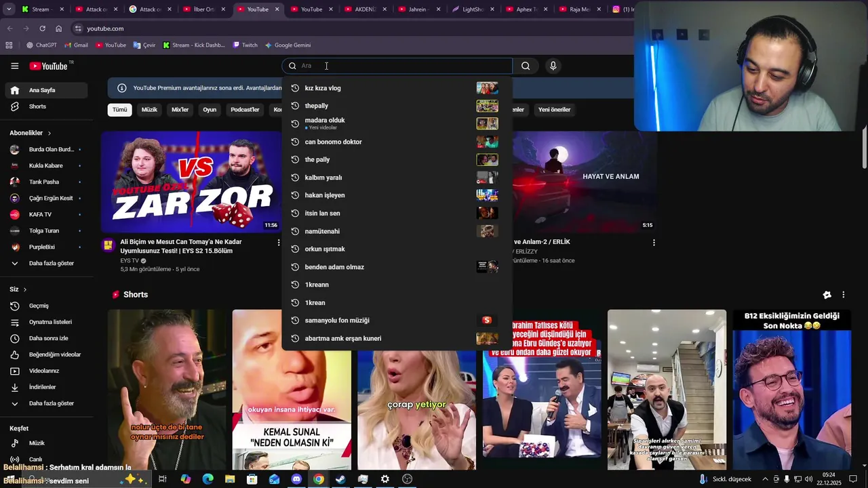Open Videolarınız in the sidebar
The height and width of the screenshot is (488, 868).
tap(45, 371)
